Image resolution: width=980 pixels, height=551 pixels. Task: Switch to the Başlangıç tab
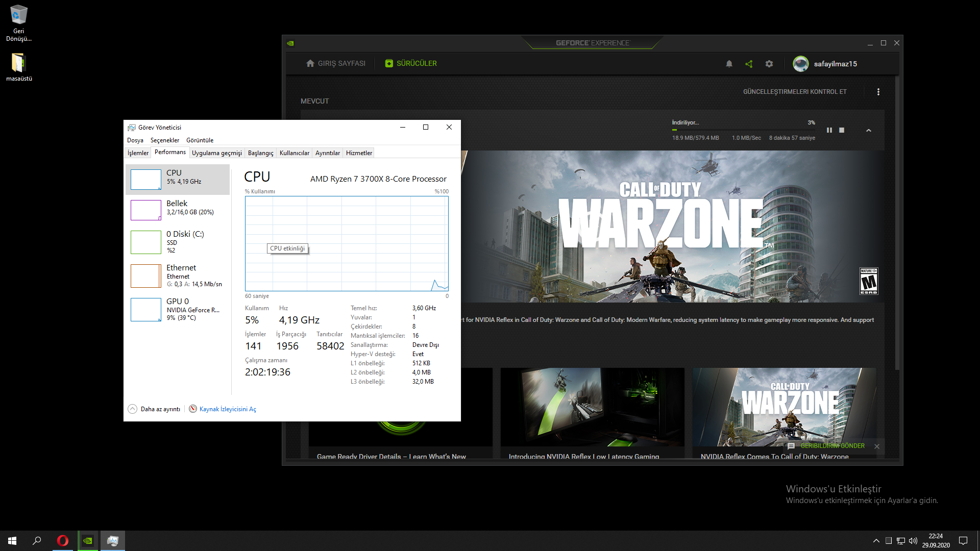pos(260,153)
